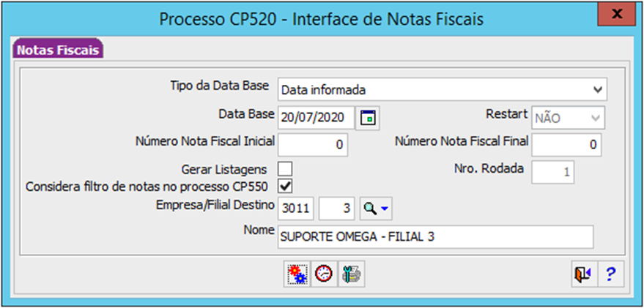
Task: Click the Empresa code field 3011
Action: (x=296, y=209)
